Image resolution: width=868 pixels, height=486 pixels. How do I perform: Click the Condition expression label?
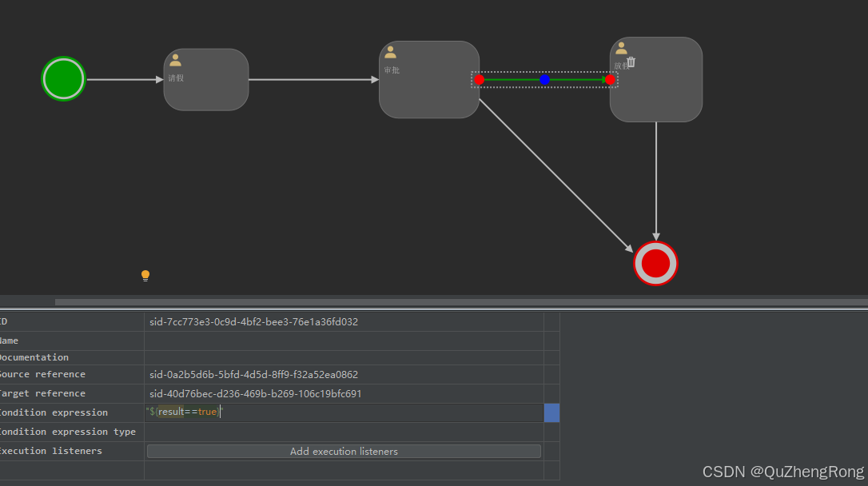[x=54, y=412]
